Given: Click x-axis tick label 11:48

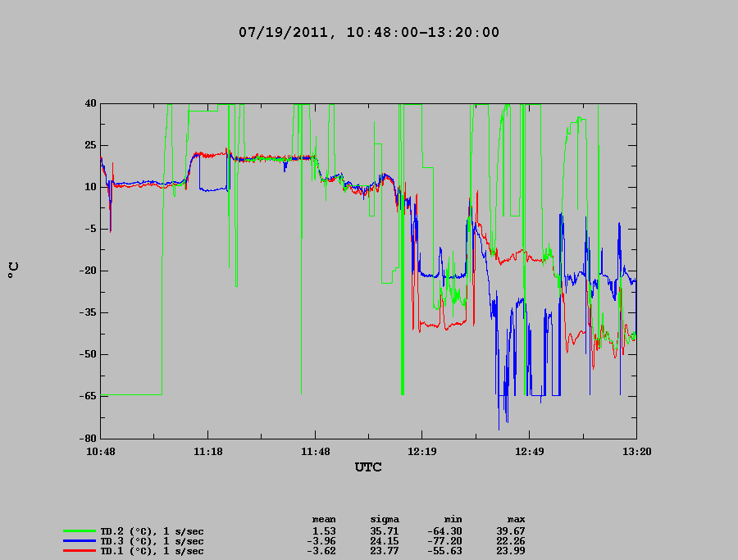Looking at the screenshot, I should point(316,452).
